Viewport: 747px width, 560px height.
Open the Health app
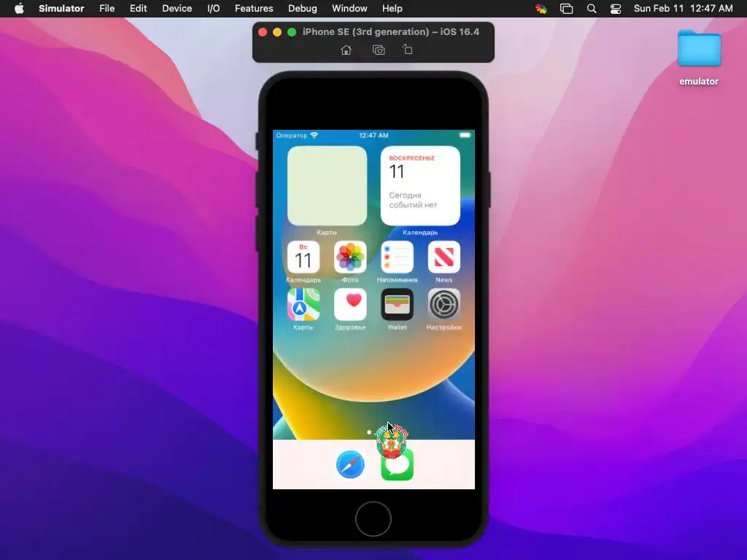point(350,304)
